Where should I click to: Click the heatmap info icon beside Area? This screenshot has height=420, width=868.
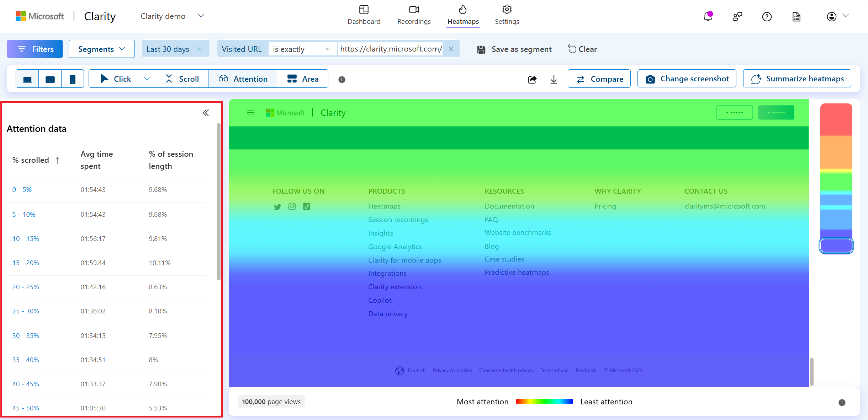tap(342, 80)
